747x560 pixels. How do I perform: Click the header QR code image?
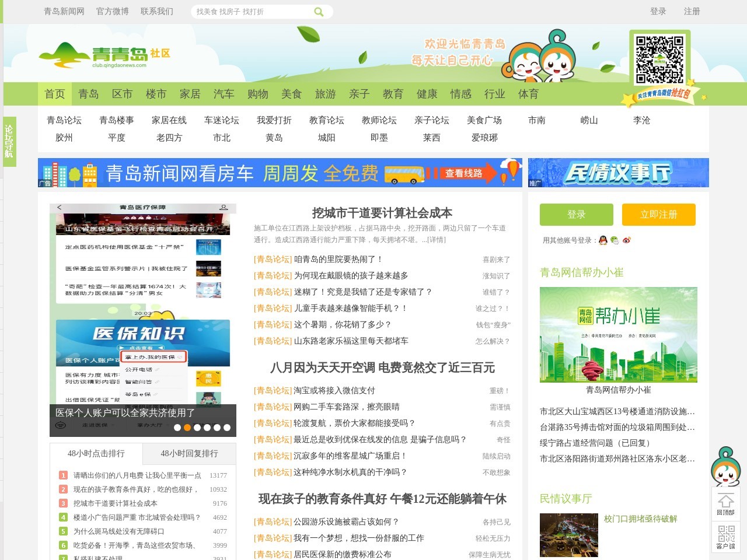(659, 59)
